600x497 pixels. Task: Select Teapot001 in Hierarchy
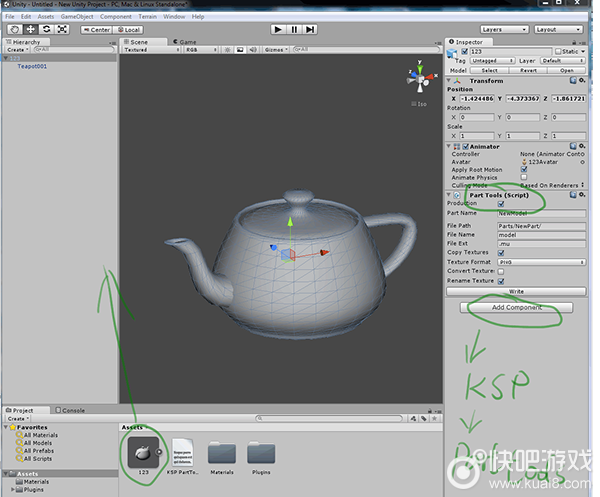pos(32,66)
